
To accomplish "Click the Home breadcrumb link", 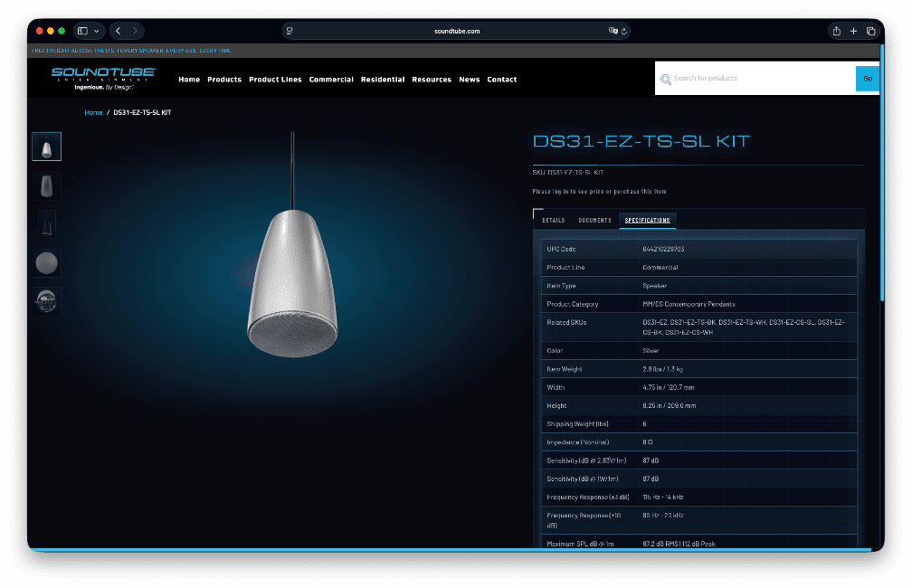I will coord(94,113).
